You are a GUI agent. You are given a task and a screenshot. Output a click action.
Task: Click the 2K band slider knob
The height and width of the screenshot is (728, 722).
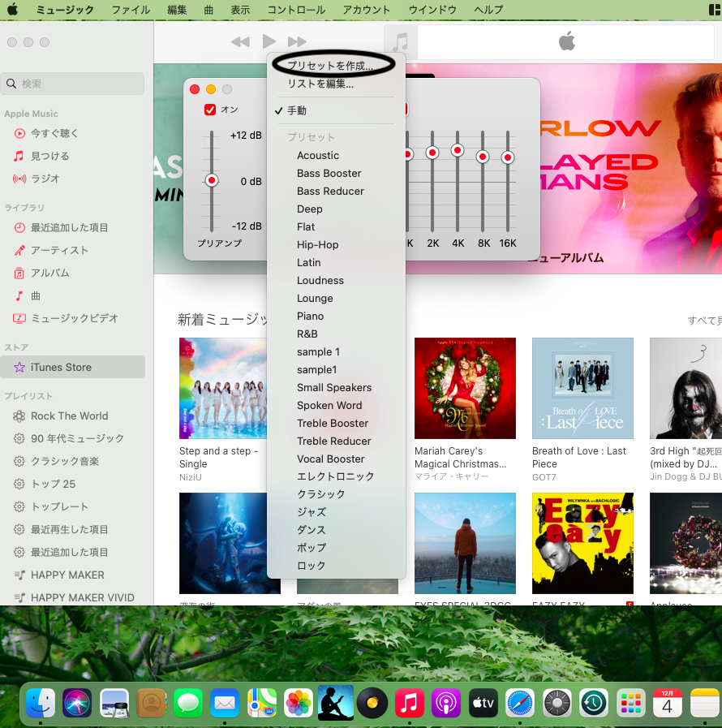(x=432, y=153)
